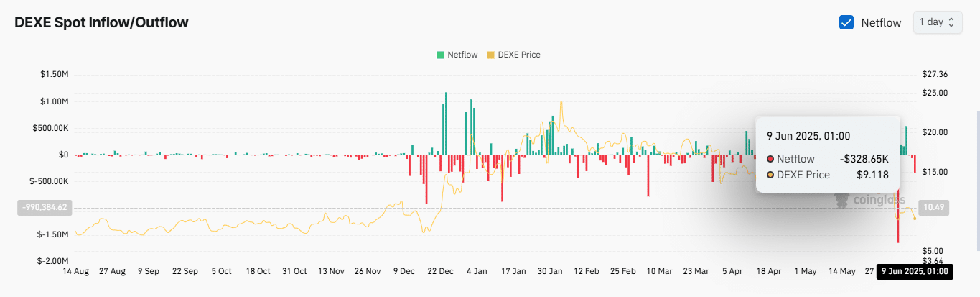Click the DEXE Spot Inflow/Outflow title

[x=101, y=22]
